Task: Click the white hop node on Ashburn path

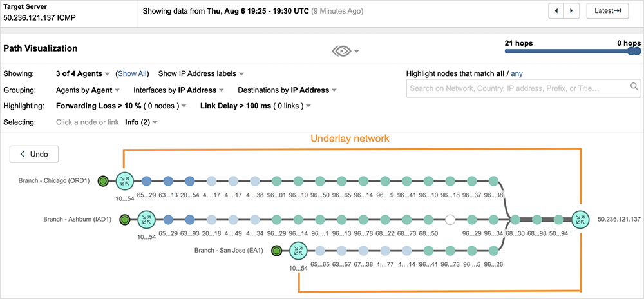Action: coord(450,220)
